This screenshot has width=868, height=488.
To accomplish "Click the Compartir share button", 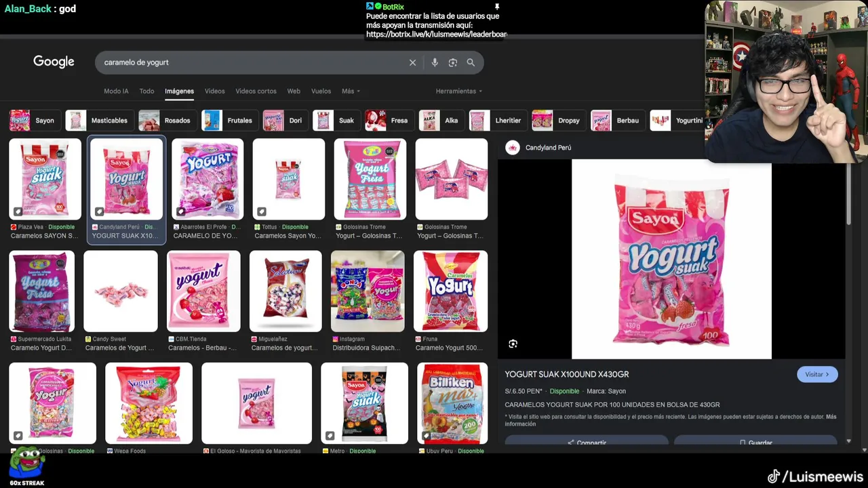I will 587,441.
